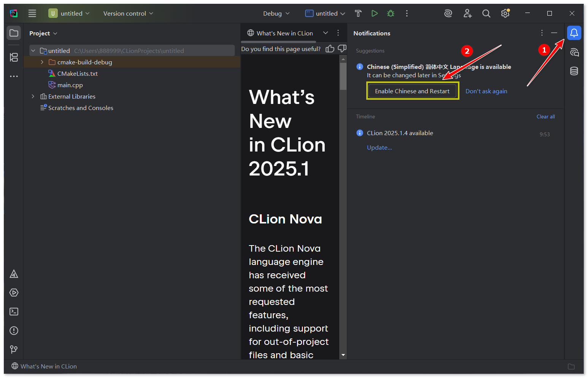
Task: Open the Problems tool window
Action: click(x=14, y=330)
